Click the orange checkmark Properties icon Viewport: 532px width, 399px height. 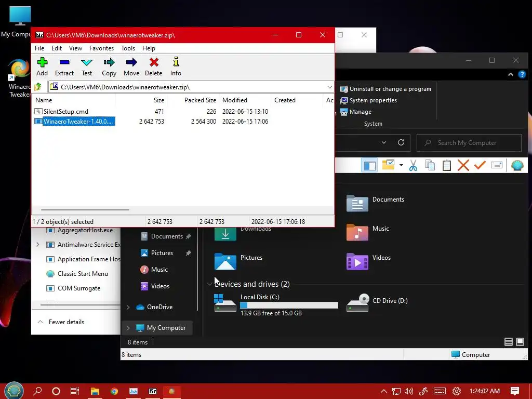coord(480,166)
